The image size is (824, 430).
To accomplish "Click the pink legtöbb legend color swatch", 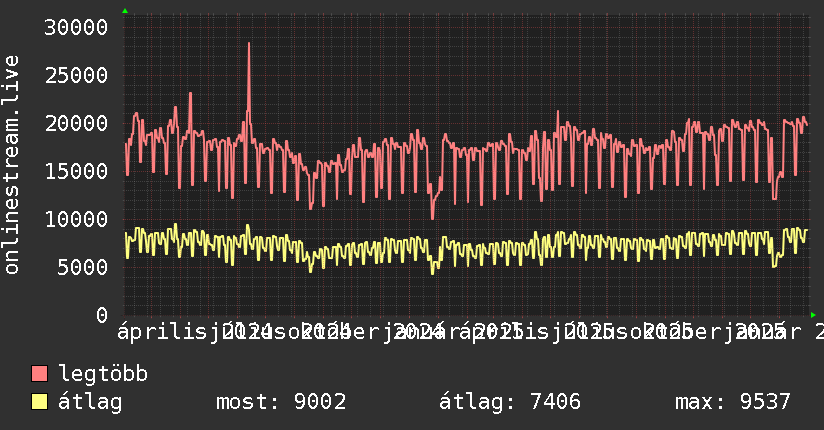I will click(39, 374).
